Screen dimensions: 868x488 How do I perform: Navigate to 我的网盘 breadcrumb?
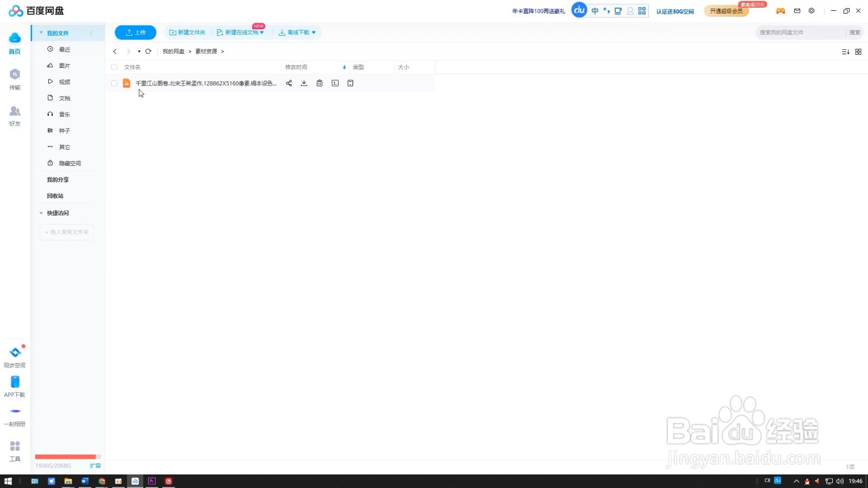point(174,52)
